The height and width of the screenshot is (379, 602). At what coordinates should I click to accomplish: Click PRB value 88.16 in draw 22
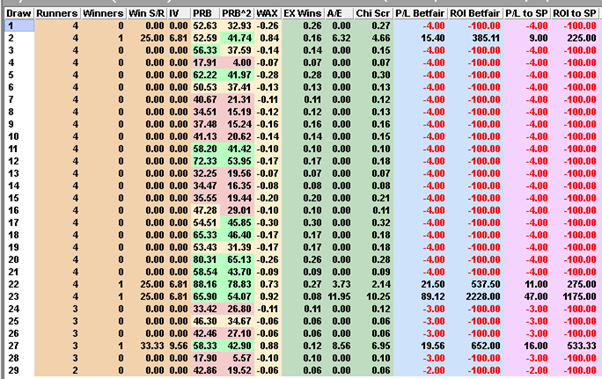(205, 284)
